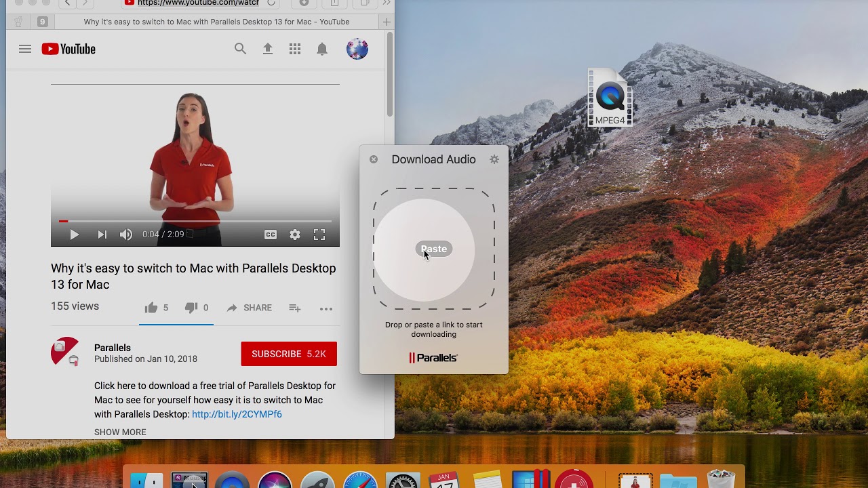Click the Safari address bar
868x488 pixels.
point(200,3)
